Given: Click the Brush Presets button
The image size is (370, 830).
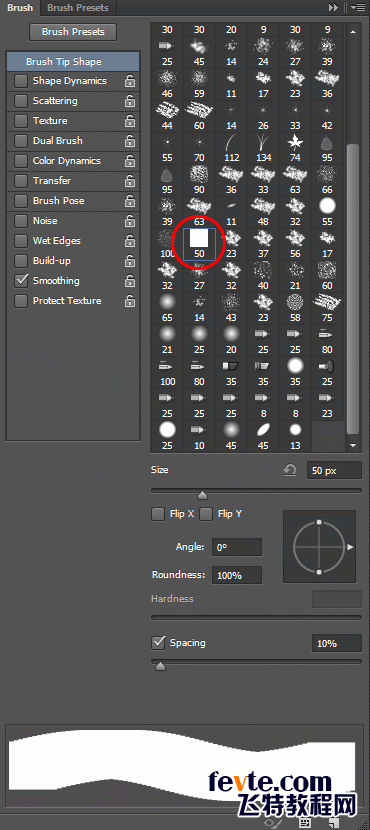Looking at the screenshot, I should [73, 32].
